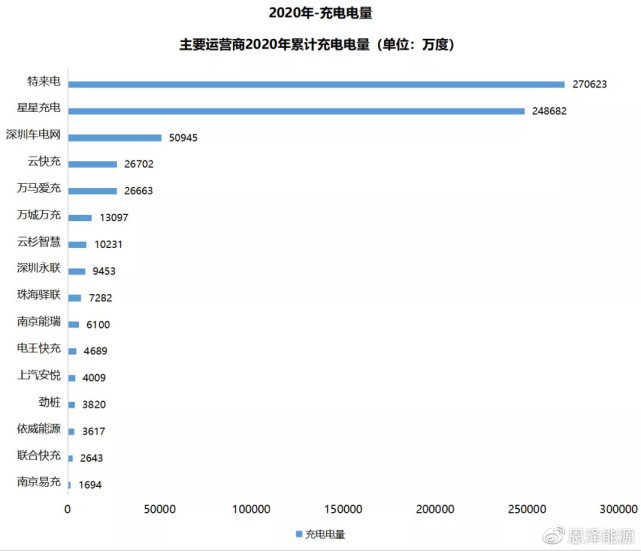The width and height of the screenshot is (641, 551).
Task: Select the 特来电 bar valued 270623
Action: 316,84
